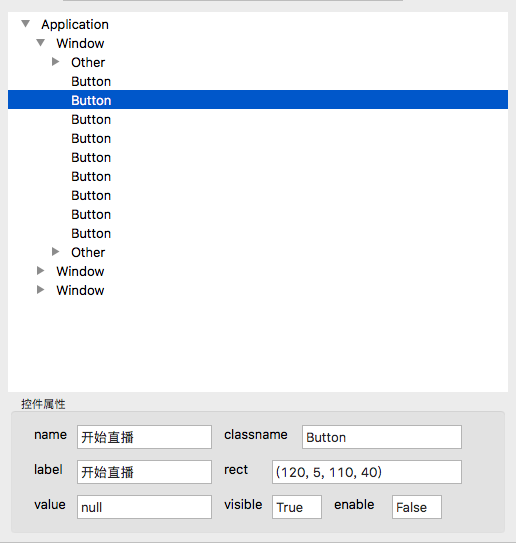Collapse the Application root node

26,24
